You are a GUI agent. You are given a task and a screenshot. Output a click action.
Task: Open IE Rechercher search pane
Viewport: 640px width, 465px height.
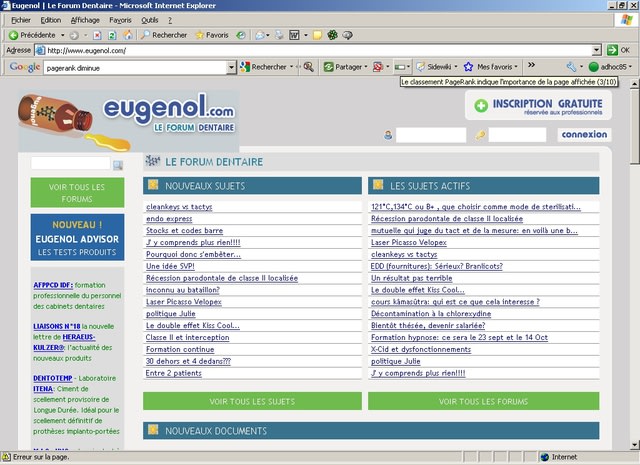[x=164, y=35]
